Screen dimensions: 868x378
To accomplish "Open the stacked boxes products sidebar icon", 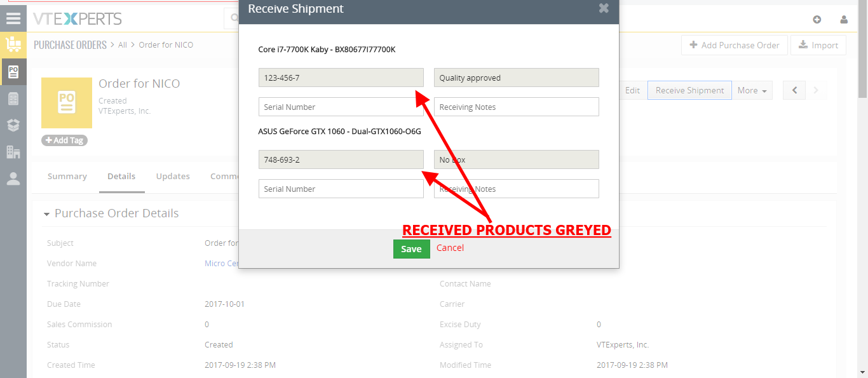I will 13,125.
